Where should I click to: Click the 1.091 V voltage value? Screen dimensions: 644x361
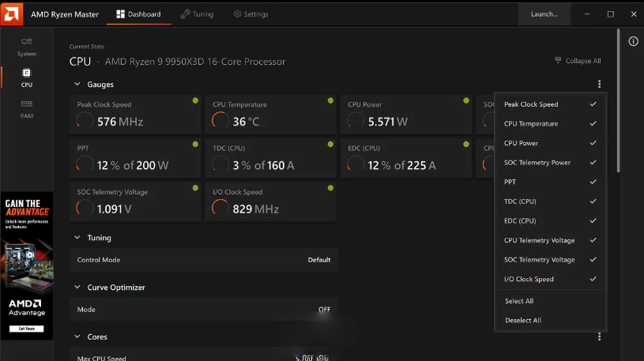tap(114, 209)
